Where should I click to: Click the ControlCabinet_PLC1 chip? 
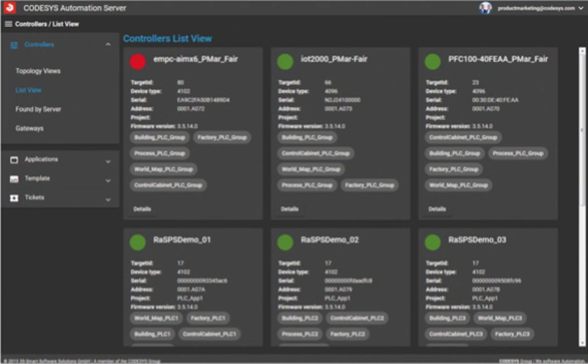[x=209, y=334]
